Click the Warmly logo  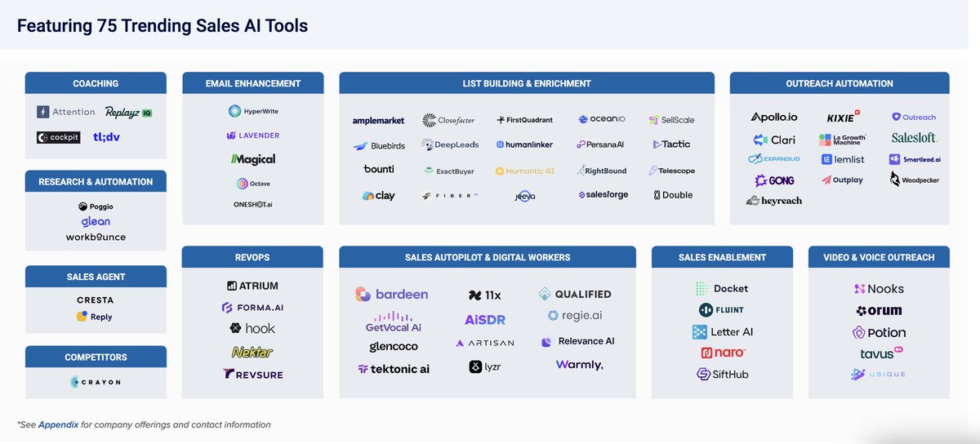pos(579,365)
